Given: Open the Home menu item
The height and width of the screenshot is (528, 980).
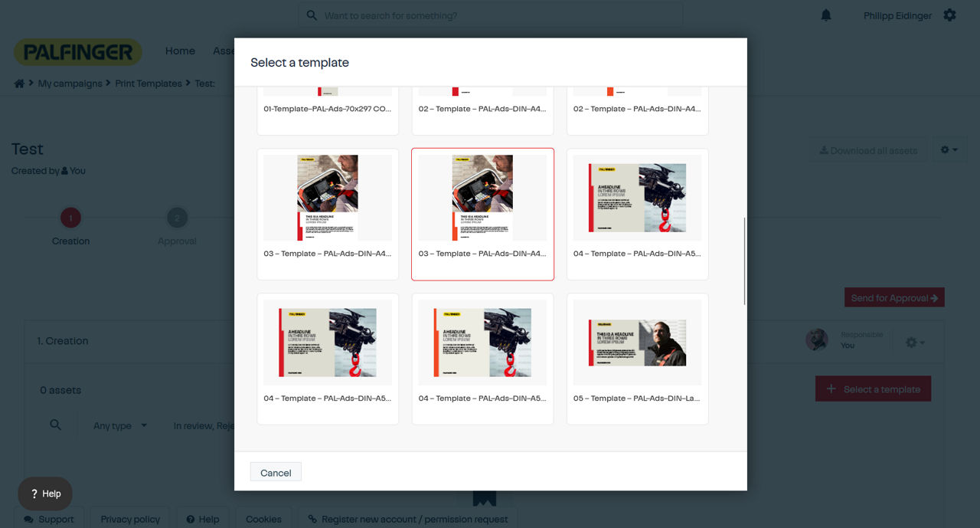Looking at the screenshot, I should click(180, 51).
